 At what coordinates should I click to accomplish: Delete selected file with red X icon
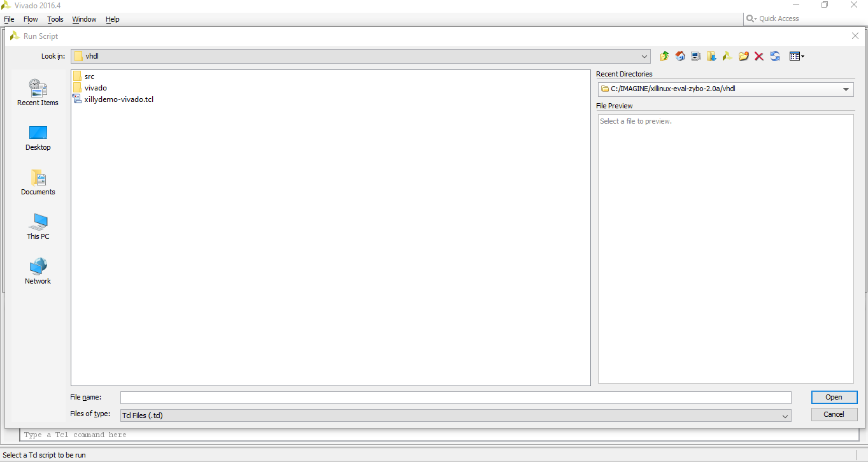[x=758, y=56]
